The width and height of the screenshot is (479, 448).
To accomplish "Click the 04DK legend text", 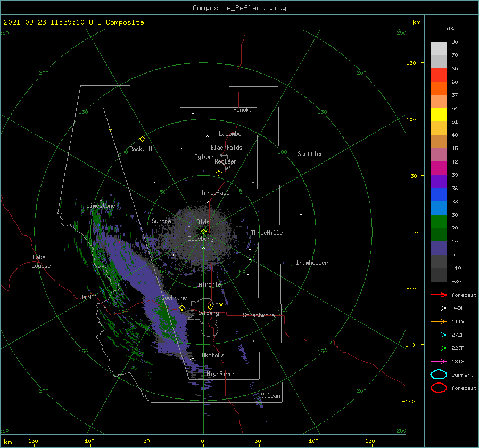I will (x=458, y=308).
